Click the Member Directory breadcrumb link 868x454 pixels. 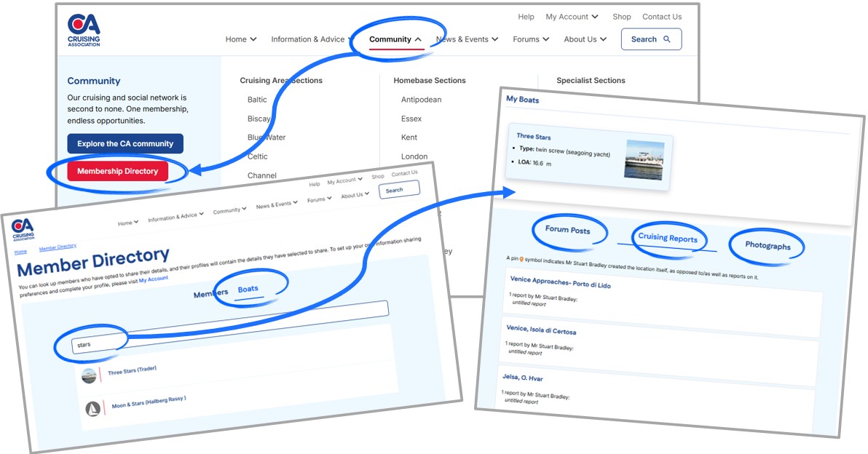pos(58,247)
